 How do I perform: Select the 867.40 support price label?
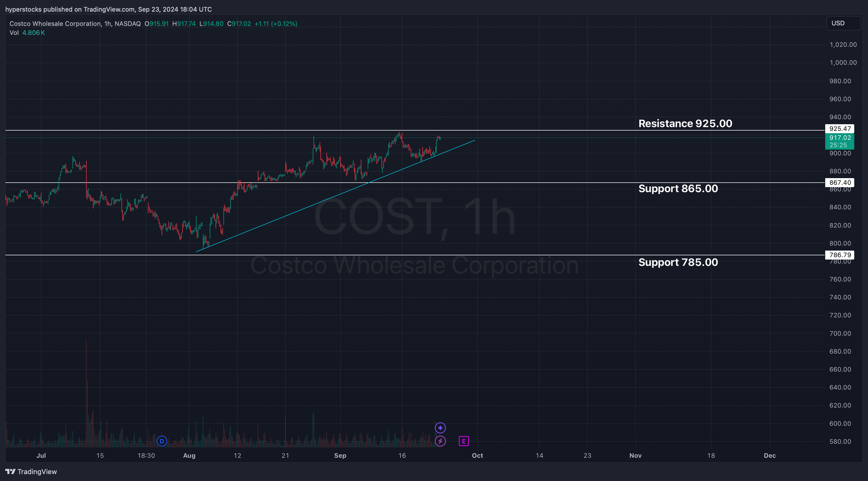click(x=840, y=182)
